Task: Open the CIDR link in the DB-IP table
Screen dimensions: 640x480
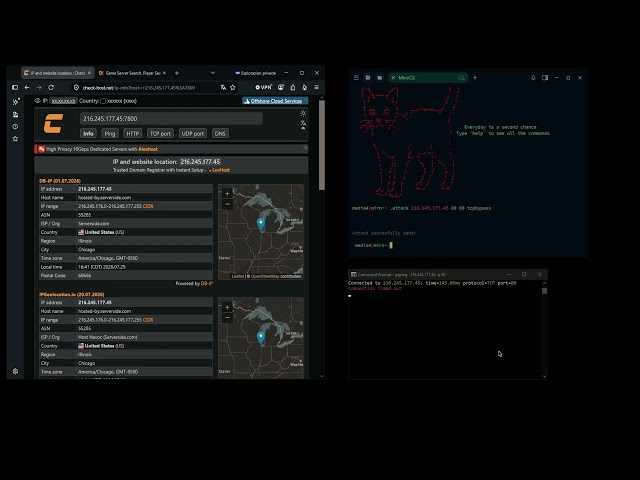Action: tap(148, 206)
